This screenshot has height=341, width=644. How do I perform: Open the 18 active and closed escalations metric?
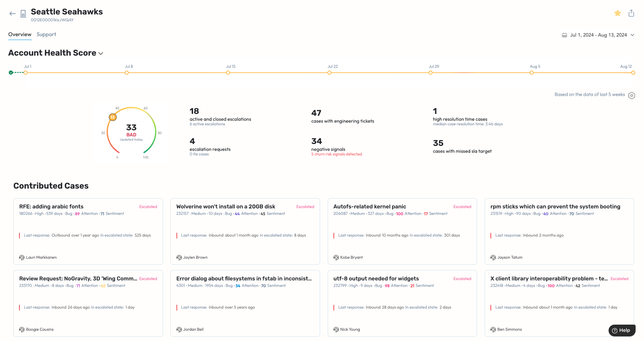point(220,116)
